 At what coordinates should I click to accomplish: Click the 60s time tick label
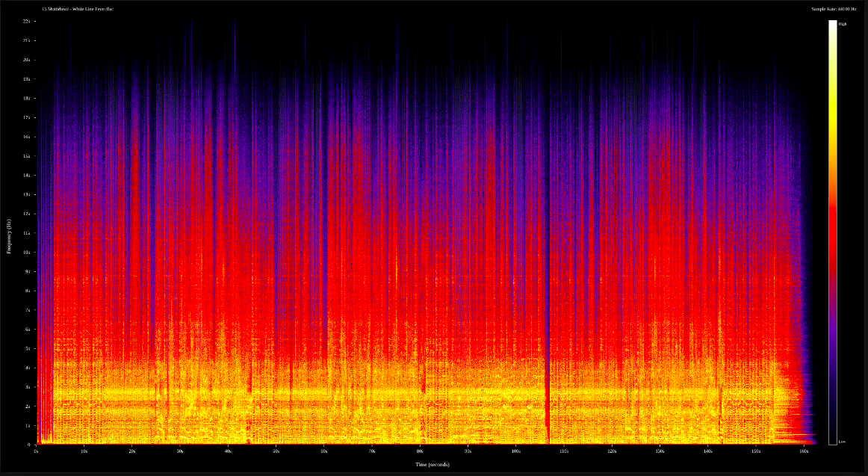(x=324, y=451)
